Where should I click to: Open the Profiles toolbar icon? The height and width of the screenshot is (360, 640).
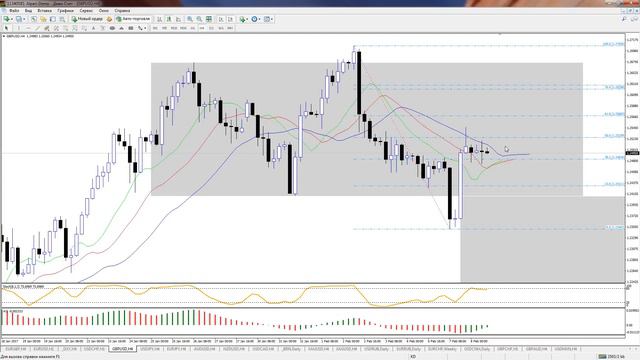pos(19,19)
